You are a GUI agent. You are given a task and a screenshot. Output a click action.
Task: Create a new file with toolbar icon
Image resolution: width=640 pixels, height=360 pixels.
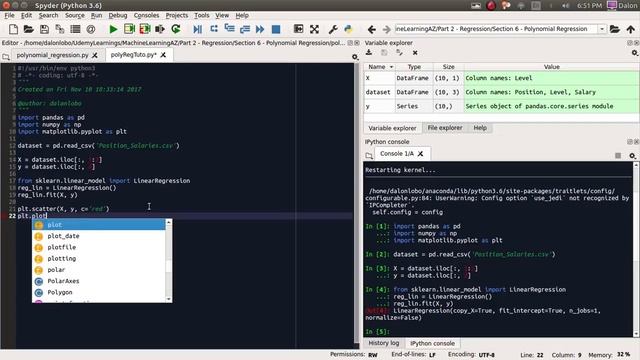13,29
